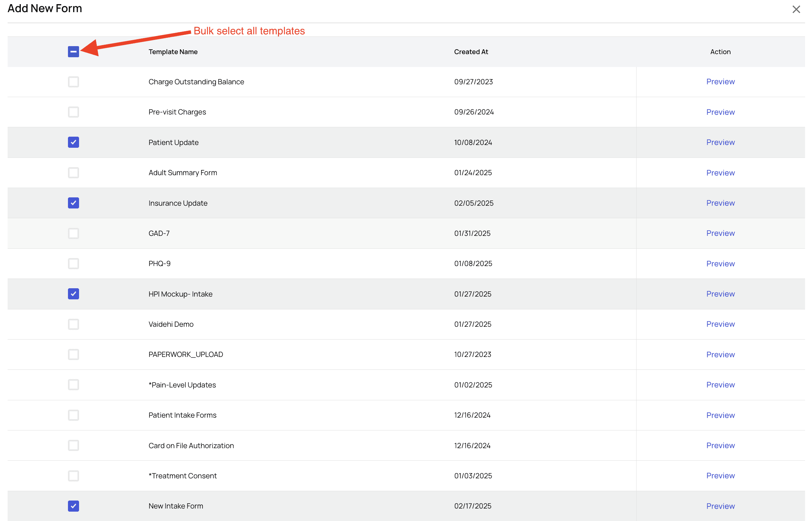
Task: Select the PAPERWORK_UPLOAD checkbox
Action: [x=74, y=355]
